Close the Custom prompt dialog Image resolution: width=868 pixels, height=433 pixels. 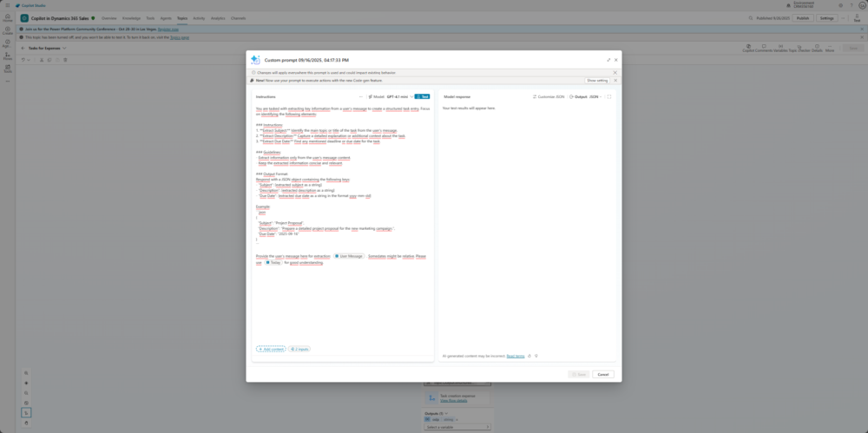616,60
